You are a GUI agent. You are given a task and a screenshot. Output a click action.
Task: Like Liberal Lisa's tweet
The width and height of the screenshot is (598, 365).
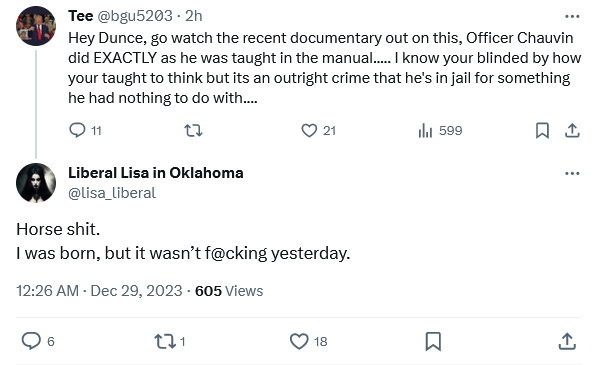click(x=299, y=341)
